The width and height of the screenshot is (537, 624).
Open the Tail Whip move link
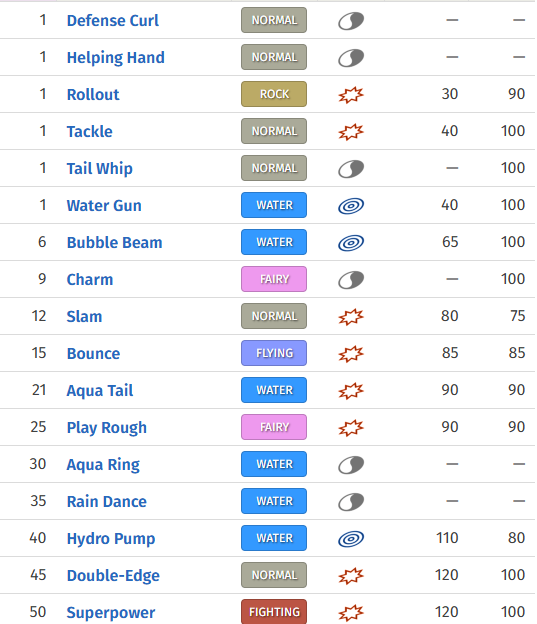[x=100, y=168]
